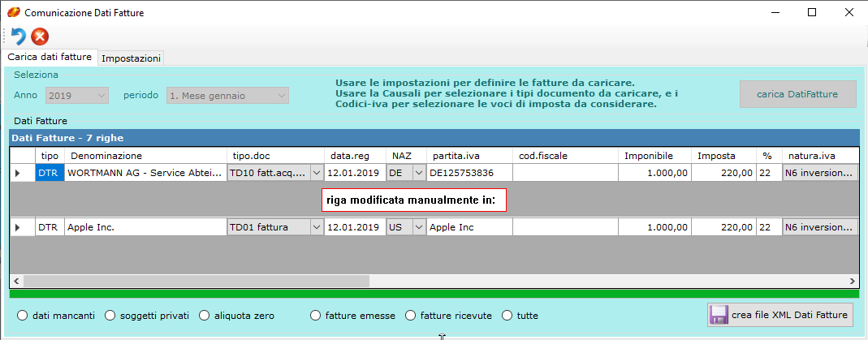Enable the 'fatture emesse' radio button
The height and width of the screenshot is (340, 868).
(316, 316)
